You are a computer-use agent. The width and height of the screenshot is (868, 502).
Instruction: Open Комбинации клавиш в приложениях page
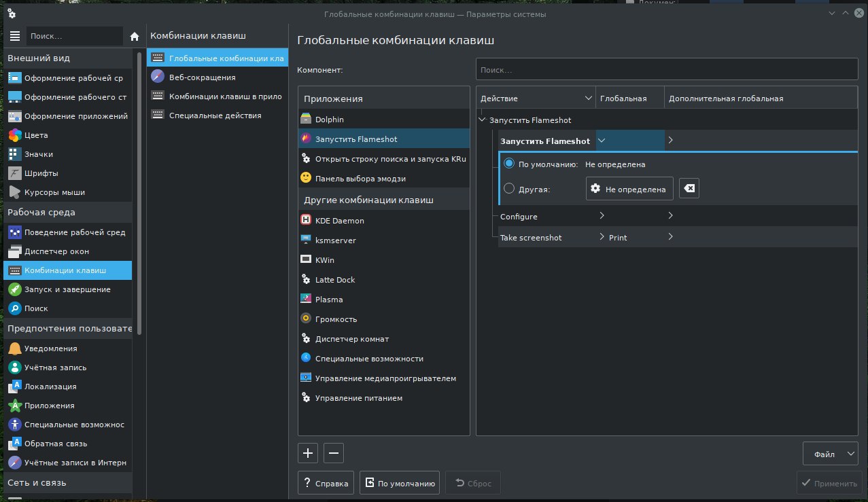[x=218, y=96]
